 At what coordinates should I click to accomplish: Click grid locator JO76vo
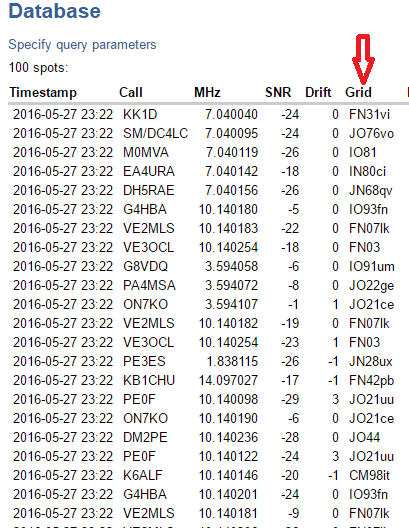point(372,133)
